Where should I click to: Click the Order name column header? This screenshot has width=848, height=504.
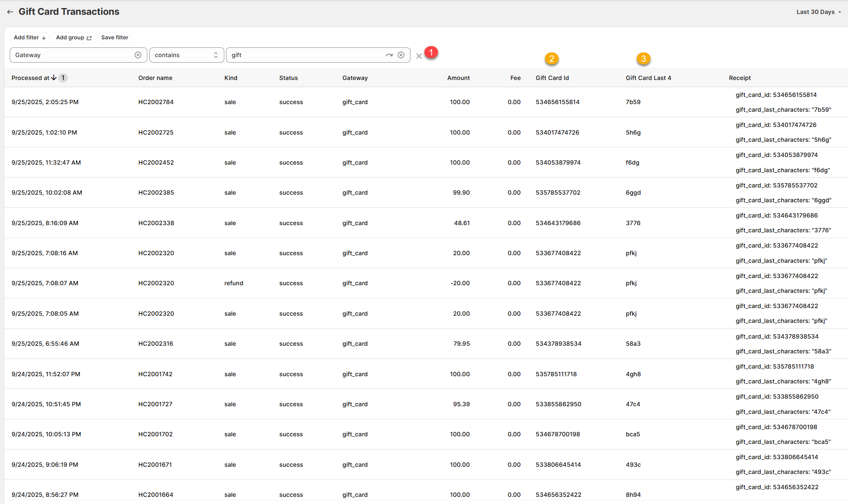[x=155, y=78]
